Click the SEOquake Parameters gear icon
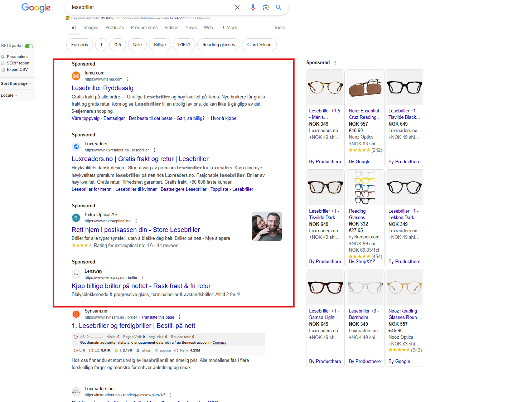The height and width of the screenshot is (402, 532). click(x=3, y=57)
